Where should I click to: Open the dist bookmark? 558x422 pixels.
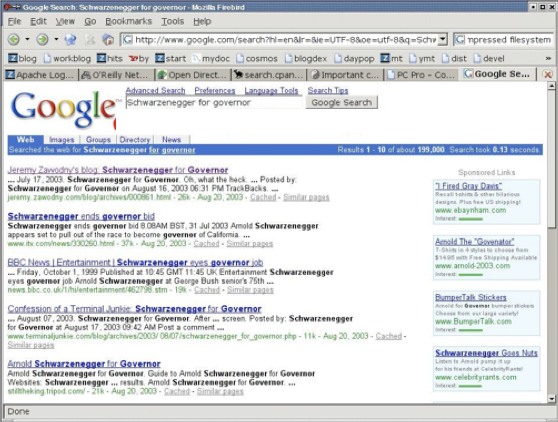[454, 58]
